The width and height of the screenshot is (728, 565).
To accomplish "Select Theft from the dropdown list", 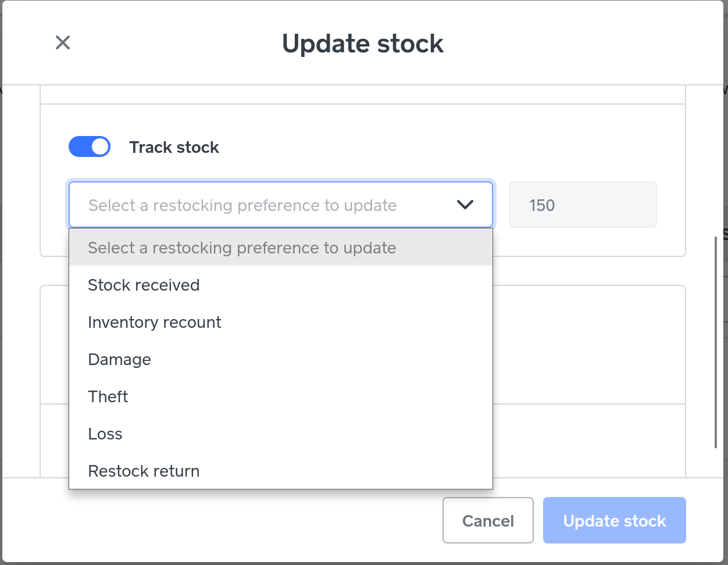I will click(108, 396).
